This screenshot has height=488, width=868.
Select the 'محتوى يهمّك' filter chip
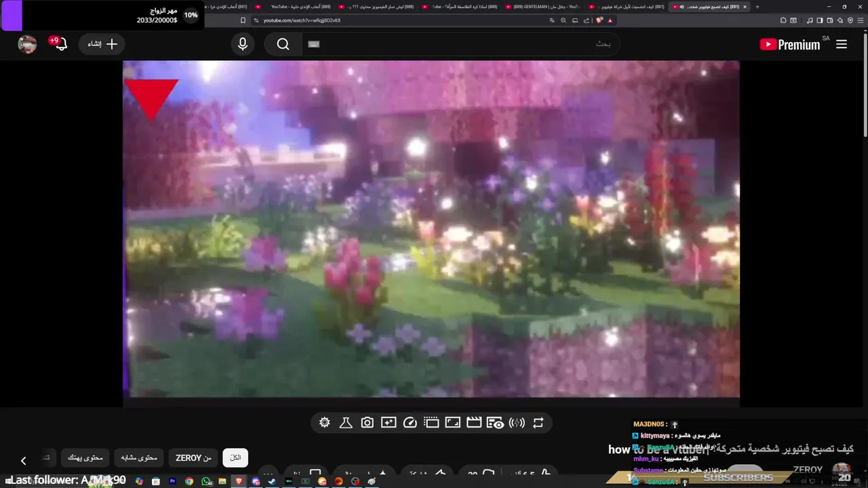(x=85, y=457)
